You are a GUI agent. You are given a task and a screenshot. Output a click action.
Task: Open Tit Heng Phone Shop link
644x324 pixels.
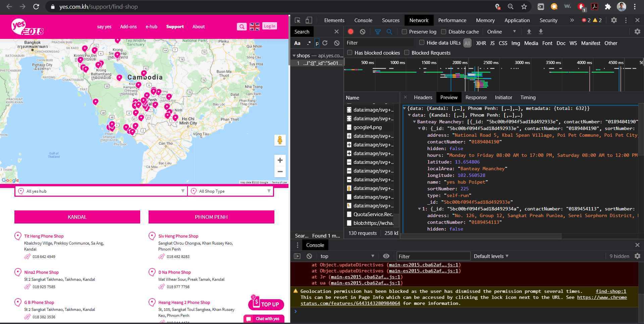pyautogui.click(x=44, y=236)
